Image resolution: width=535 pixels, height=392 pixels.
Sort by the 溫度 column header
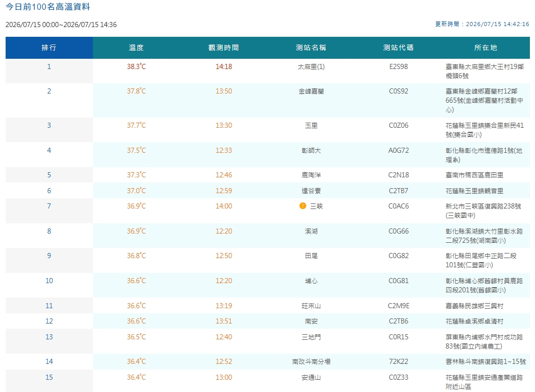[136, 48]
